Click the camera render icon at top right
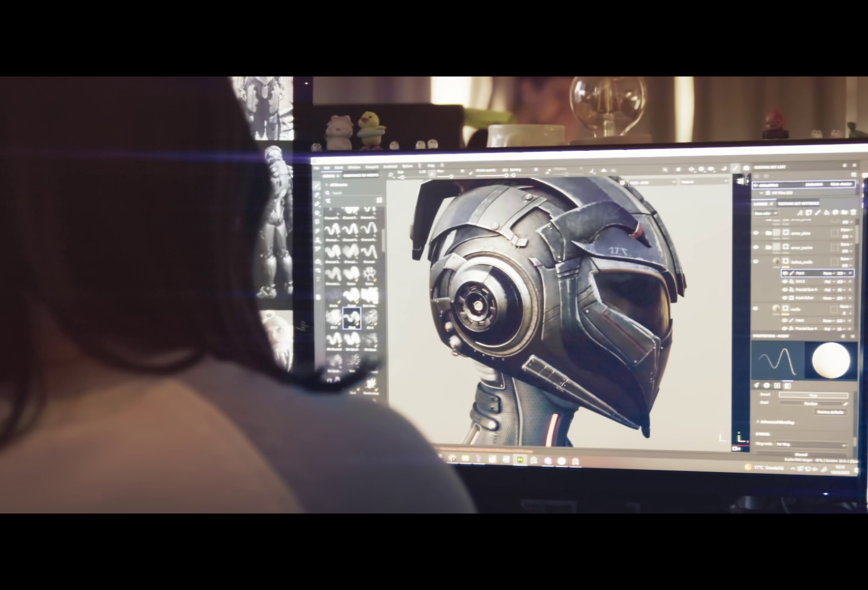Image resolution: width=868 pixels, height=590 pixels. click(746, 168)
